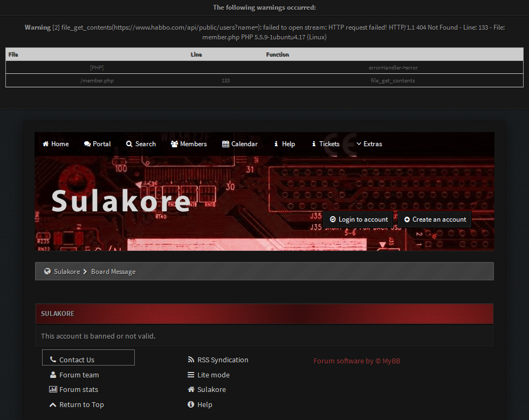Click the 'This account is banned or not valid' message
The width and height of the screenshot is (529, 420).
(x=98, y=336)
